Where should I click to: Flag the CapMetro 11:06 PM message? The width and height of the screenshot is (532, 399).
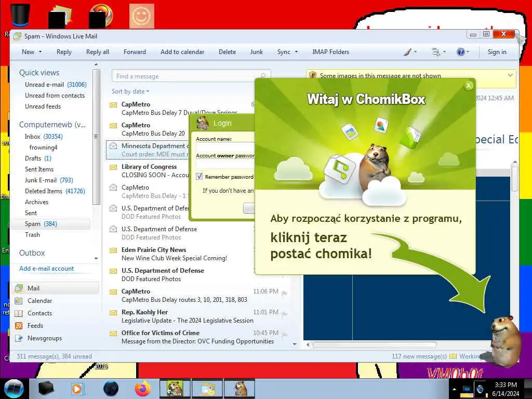coord(284,293)
